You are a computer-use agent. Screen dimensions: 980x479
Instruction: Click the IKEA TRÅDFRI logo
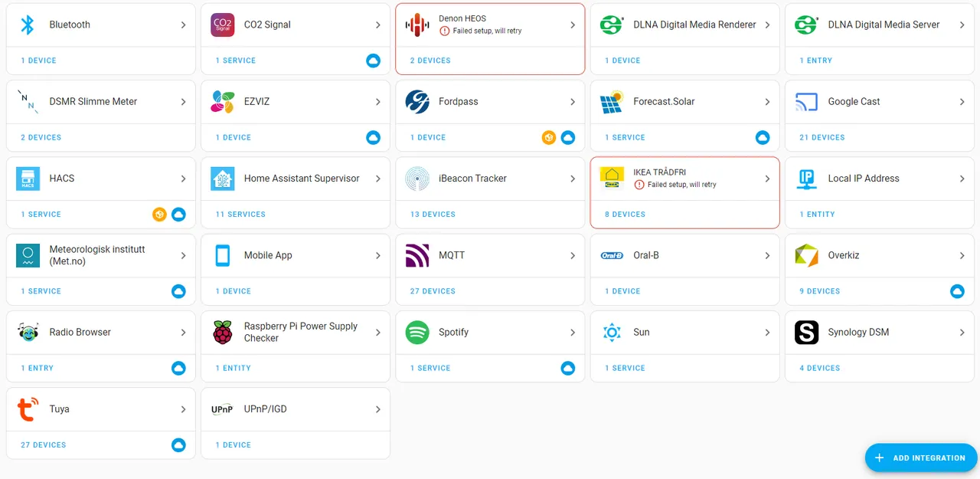pos(612,179)
